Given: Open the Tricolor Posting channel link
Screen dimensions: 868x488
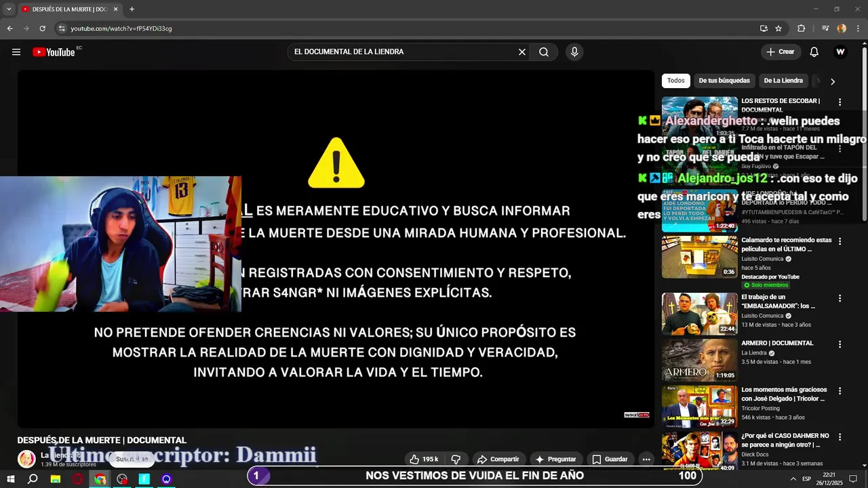Looking at the screenshot, I should [760, 408].
